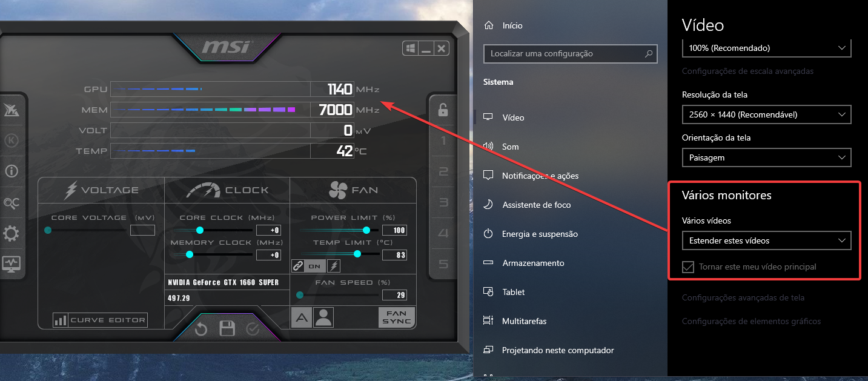This screenshot has width=868, height=381.
Task: Toggle the profile lock padlock icon
Action: tap(443, 110)
